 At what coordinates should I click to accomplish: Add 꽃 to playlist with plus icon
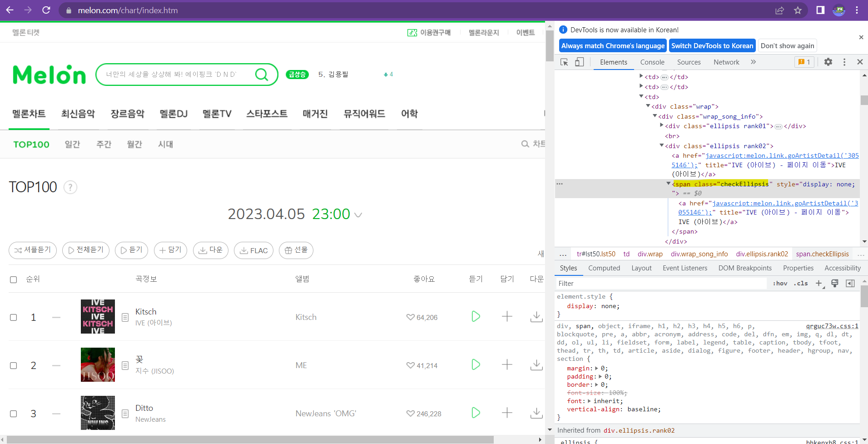507,364
